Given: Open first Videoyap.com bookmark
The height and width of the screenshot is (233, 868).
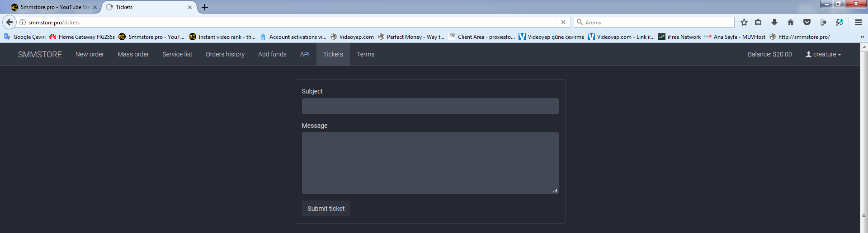Looking at the screenshot, I should pos(352,37).
